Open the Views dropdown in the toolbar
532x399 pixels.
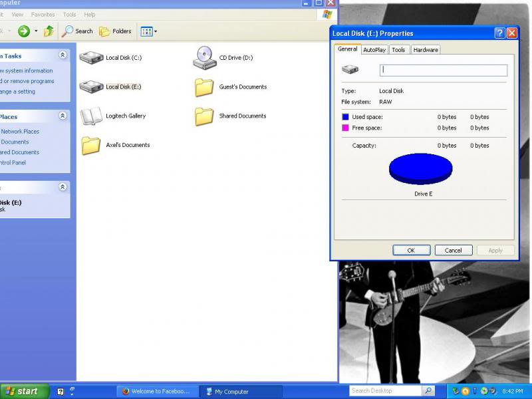148,31
